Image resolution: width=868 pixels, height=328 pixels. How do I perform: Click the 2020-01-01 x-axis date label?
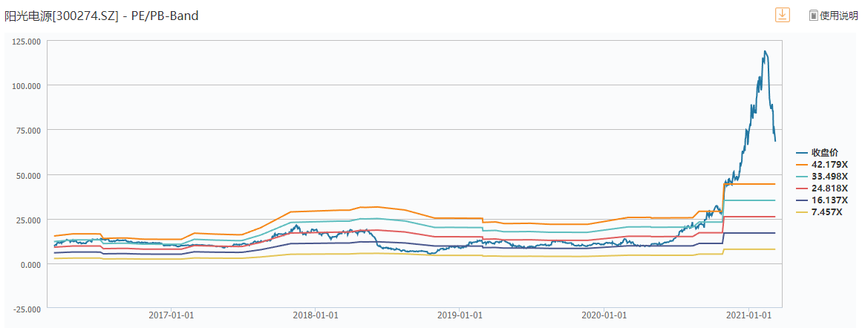[604, 315]
